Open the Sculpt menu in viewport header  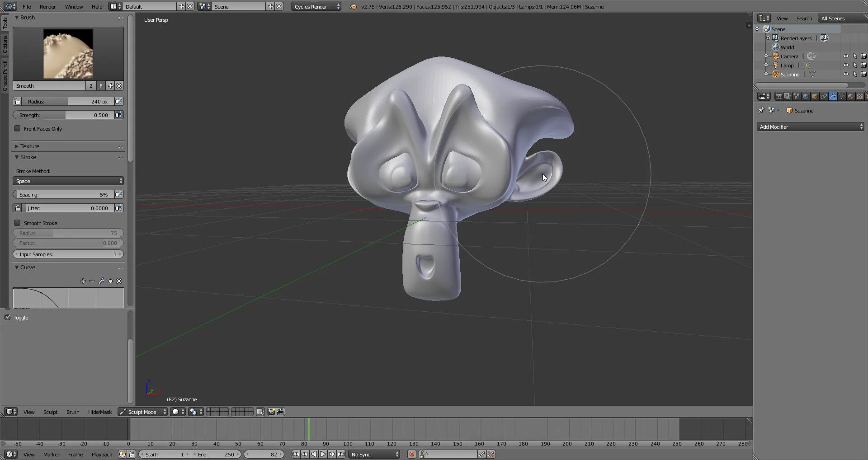(x=50, y=412)
